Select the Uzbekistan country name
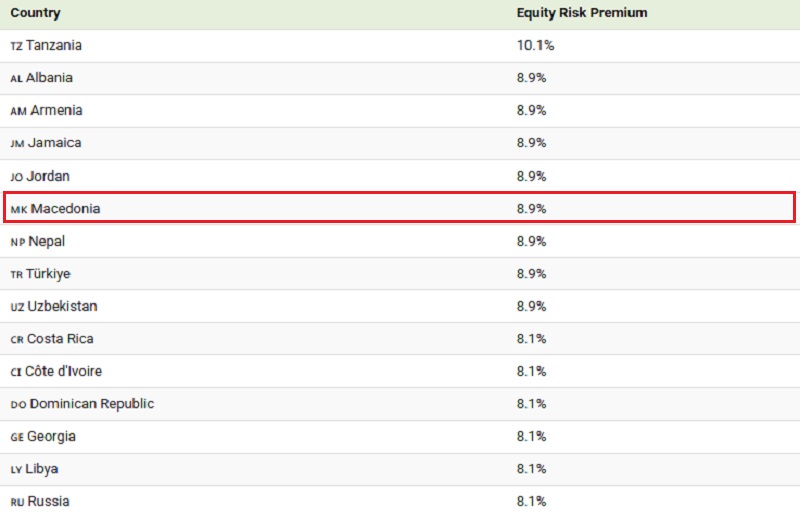Viewport: 800px width, 519px height. click(62, 306)
